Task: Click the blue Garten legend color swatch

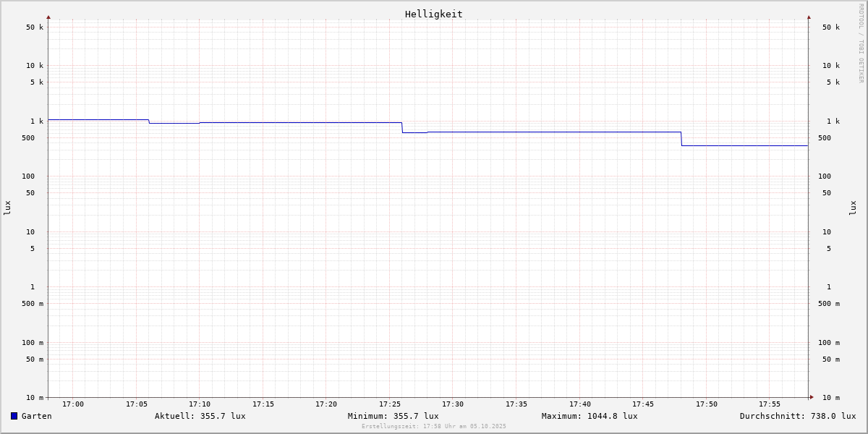Action: coord(14,416)
